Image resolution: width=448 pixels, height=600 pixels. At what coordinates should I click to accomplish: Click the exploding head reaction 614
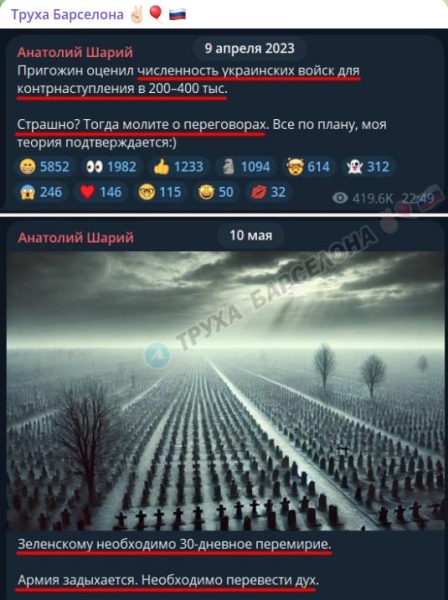click(308, 167)
